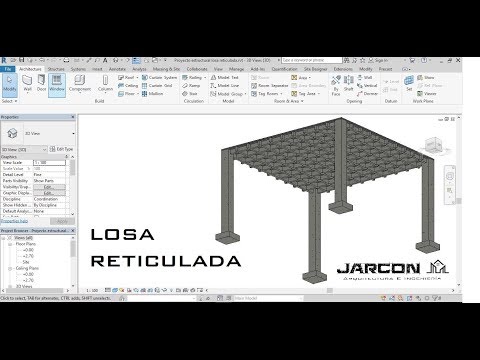480x360 pixels.
Task: Open the Roof tool dropdown arrow
Action: click(137, 78)
